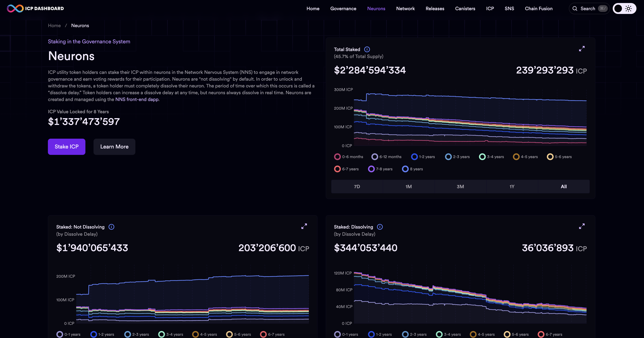Open the Canisters nav item
This screenshot has width=644, height=338.
pyautogui.click(x=465, y=8)
